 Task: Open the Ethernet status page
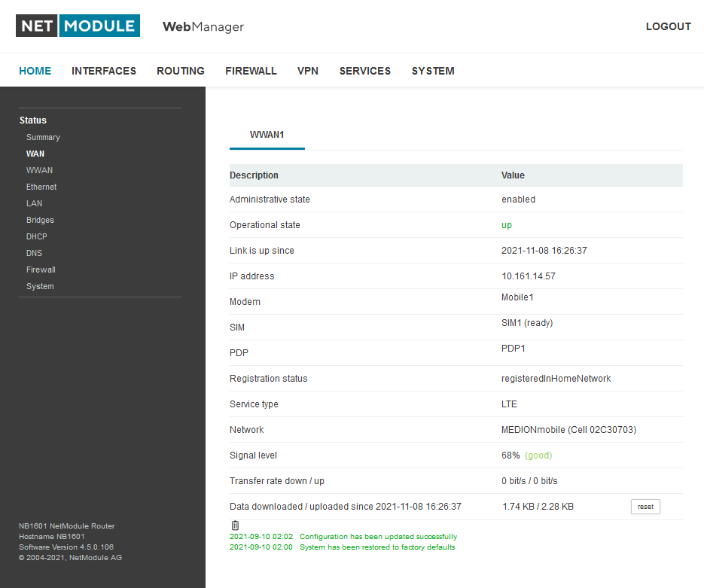41,187
